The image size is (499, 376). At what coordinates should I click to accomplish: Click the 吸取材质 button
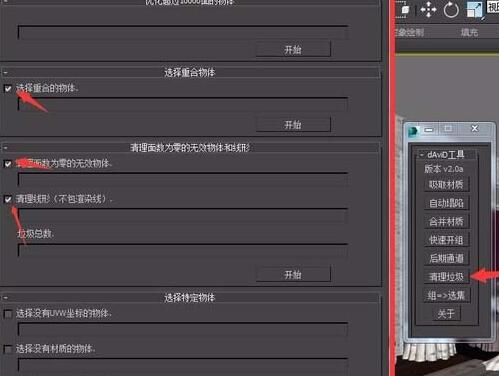pyautogui.click(x=446, y=185)
